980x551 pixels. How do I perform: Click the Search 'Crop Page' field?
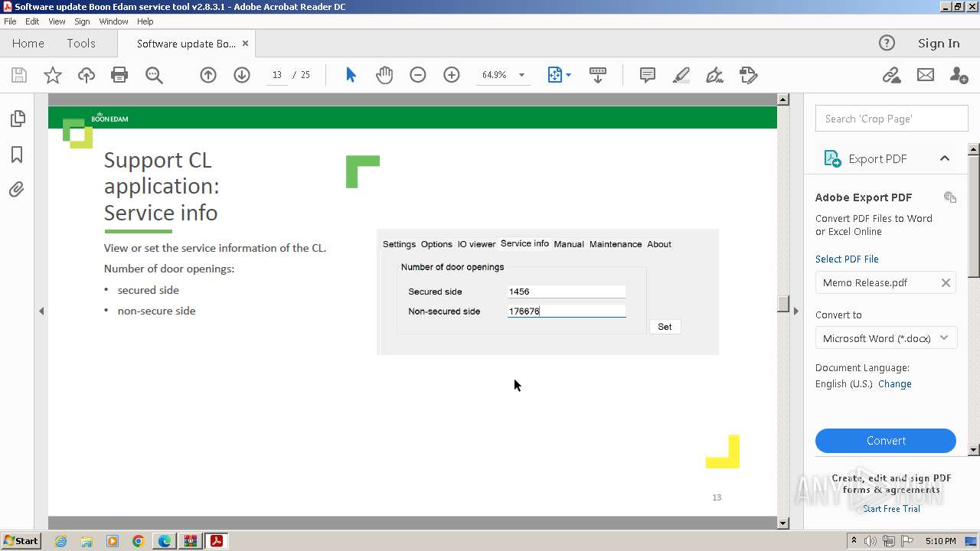click(x=892, y=119)
